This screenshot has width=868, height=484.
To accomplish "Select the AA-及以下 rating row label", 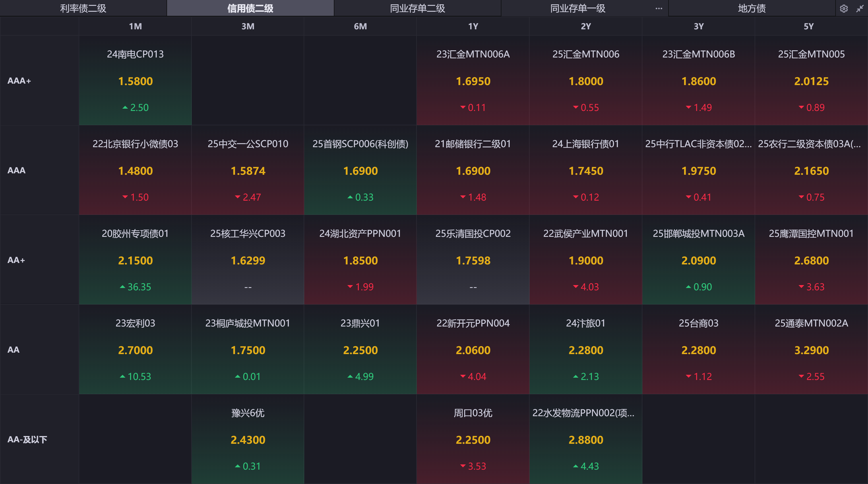I will (x=27, y=439).
